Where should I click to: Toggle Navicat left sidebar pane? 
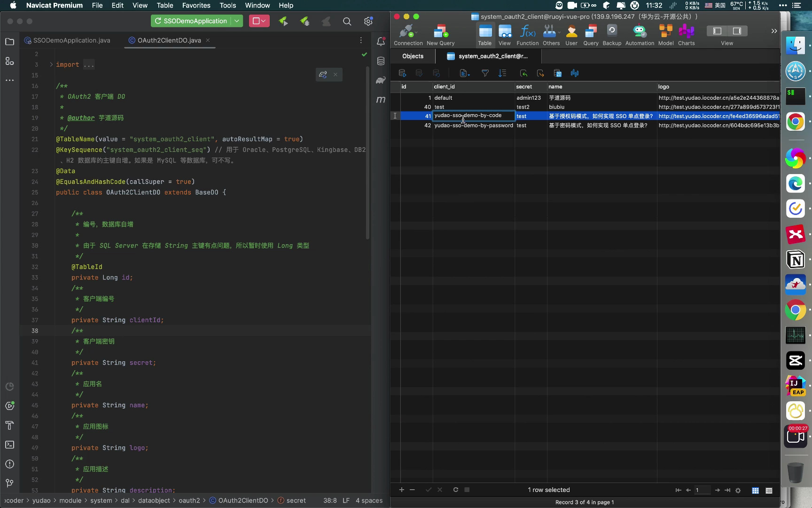click(717, 31)
